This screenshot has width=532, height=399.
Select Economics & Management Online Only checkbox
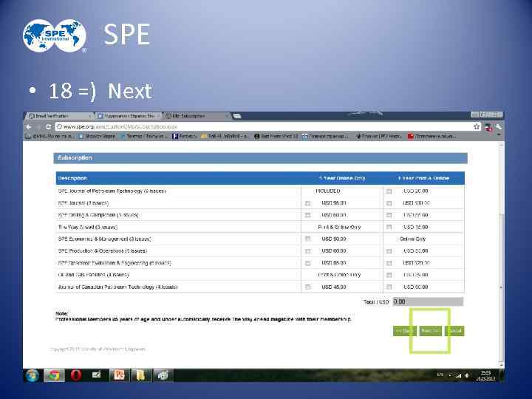point(307,239)
